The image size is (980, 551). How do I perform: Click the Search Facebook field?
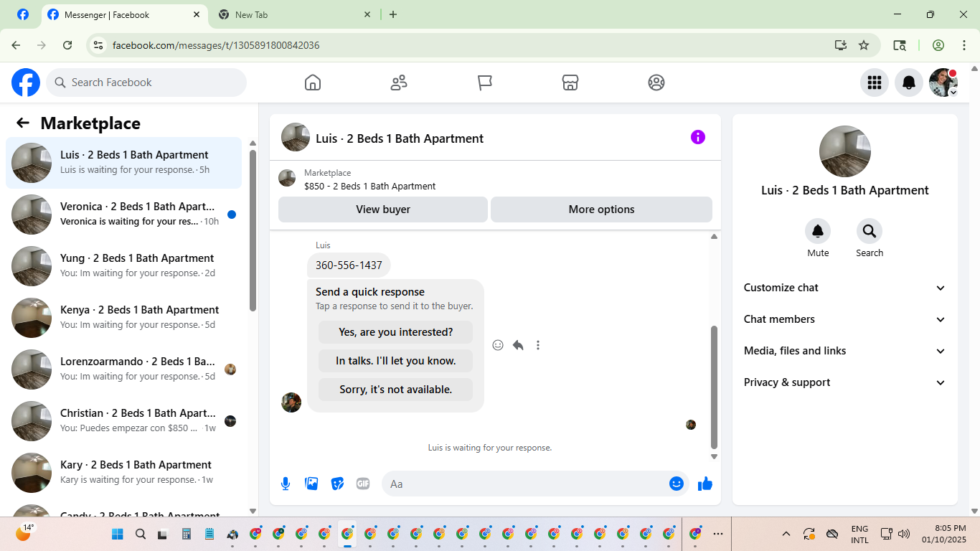146,83
